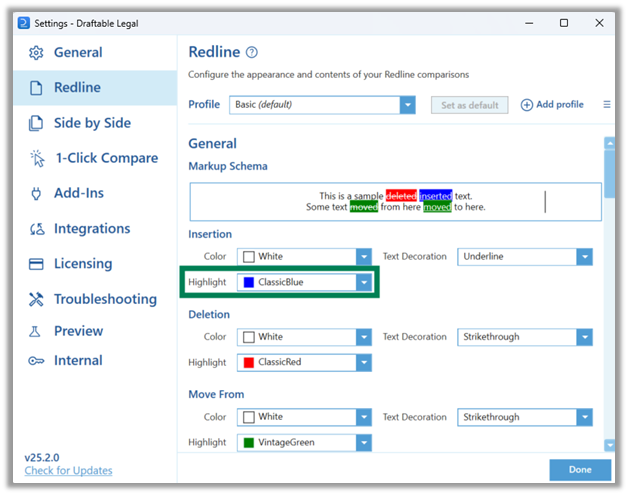Screen dimensions: 628x495
Task: Click the Markup Schema sample preview box
Action: (395, 202)
